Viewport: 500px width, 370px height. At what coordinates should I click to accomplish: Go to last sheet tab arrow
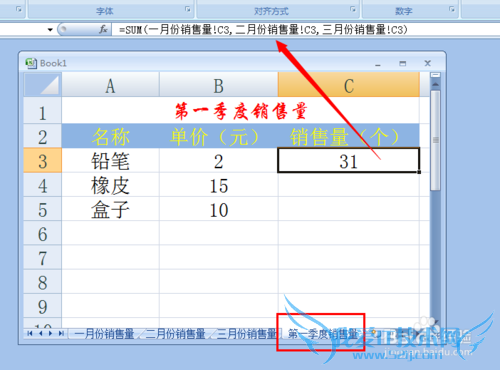pyautogui.click(x=61, y=333)
